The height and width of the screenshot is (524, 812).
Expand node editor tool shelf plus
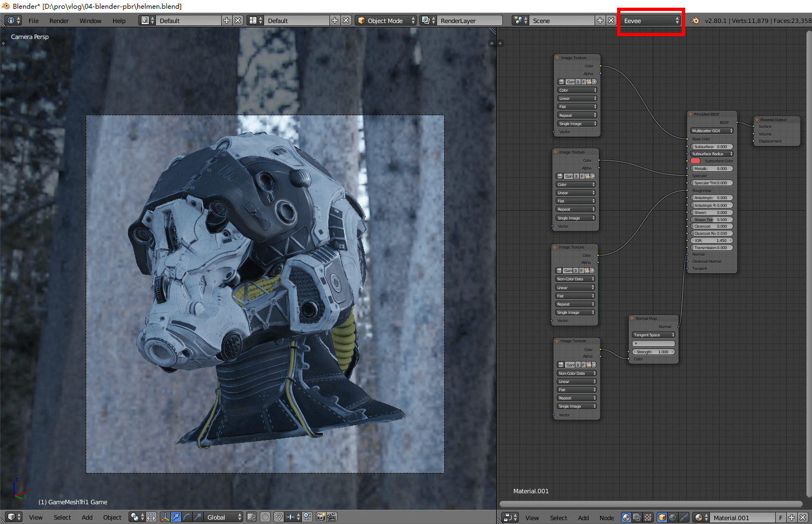pyautogui.click(x=500, y=43)
